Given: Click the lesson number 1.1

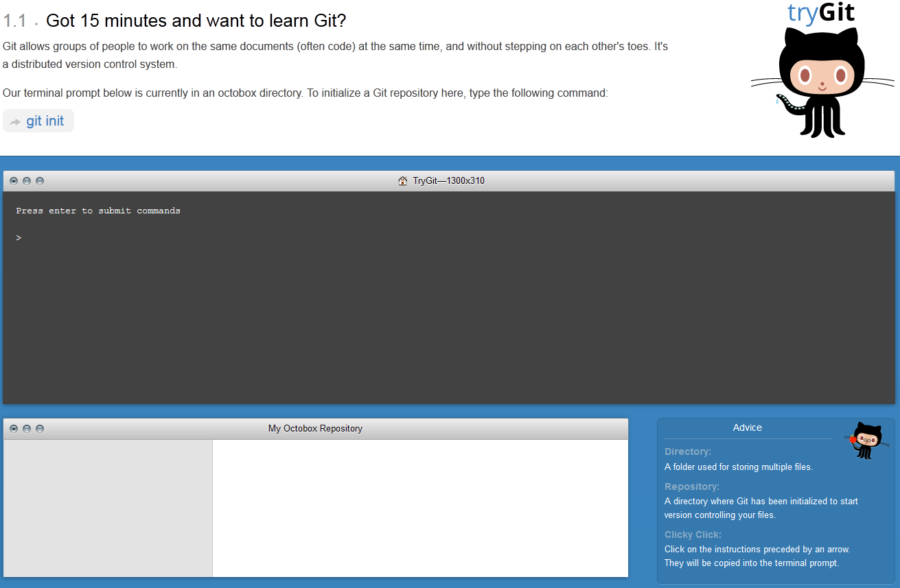Looking at the screenshot, I should click(x=15, y=21).
